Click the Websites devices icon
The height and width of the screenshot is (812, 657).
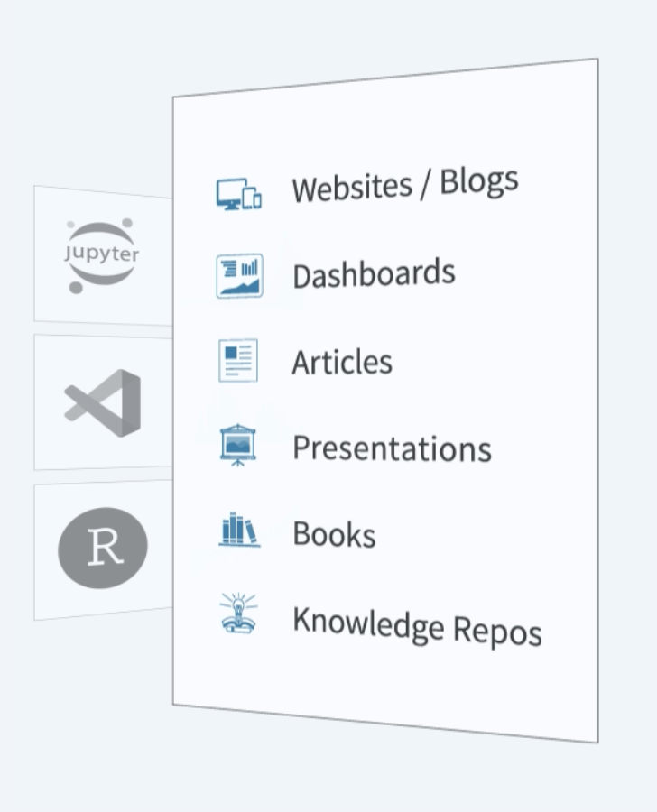(238, 194)
